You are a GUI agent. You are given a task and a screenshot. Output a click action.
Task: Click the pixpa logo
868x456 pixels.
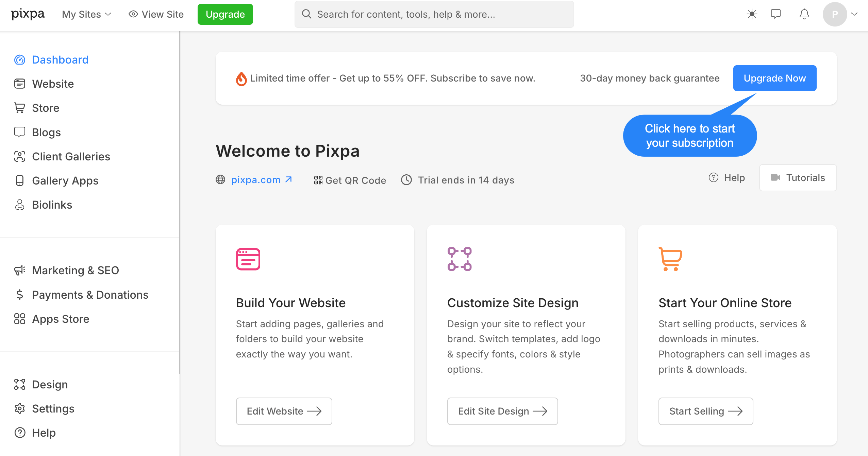[x=28, y=14]
